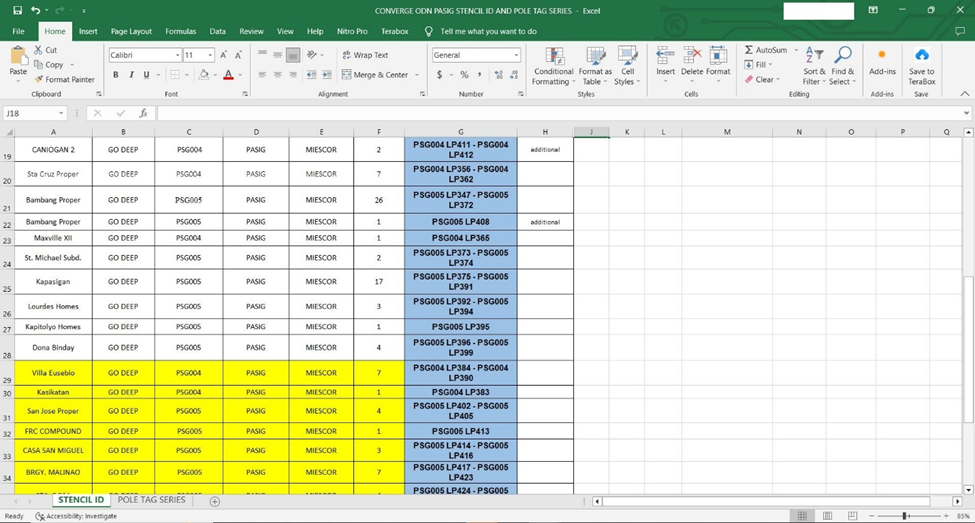The height and width of the screenshot is (523, 975).
Task: Switch to the Nitro Pro tab
Action: [352, 31]
